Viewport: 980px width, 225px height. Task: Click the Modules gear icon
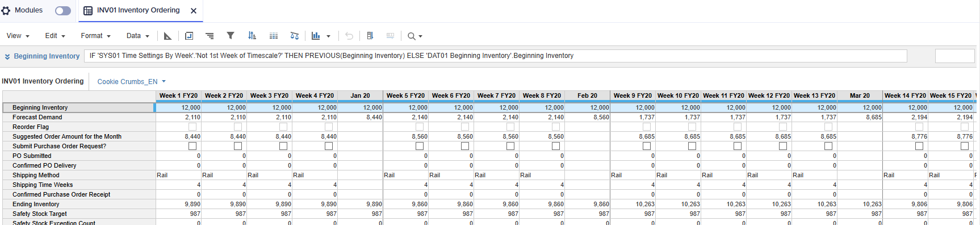tap(6, 11)
